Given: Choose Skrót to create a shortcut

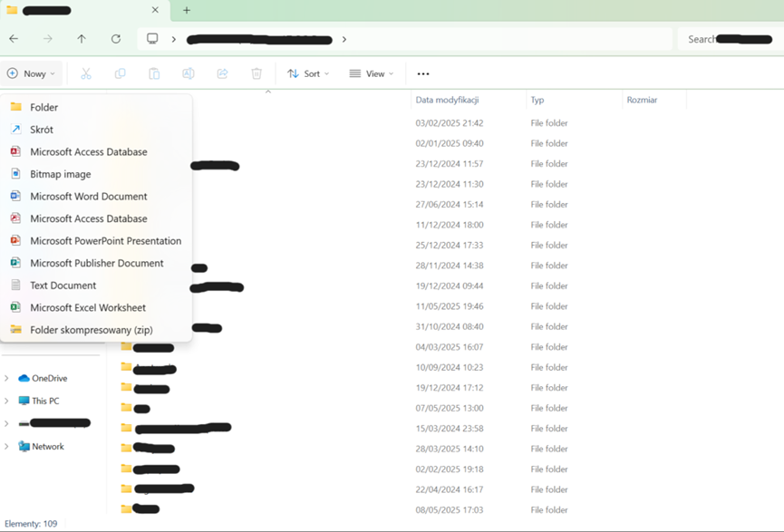Looking at the screenshot, I should point(96,130).
